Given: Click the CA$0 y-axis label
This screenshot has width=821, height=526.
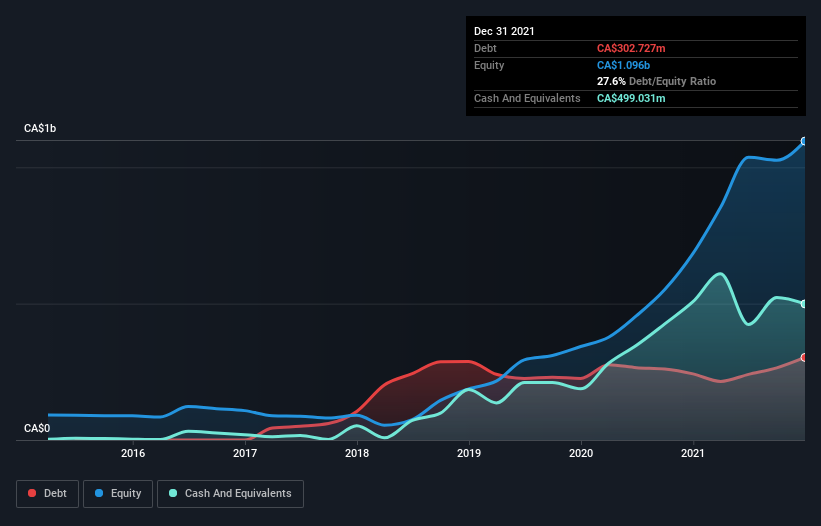Looking at the screenshot, I should pos(37,429).
